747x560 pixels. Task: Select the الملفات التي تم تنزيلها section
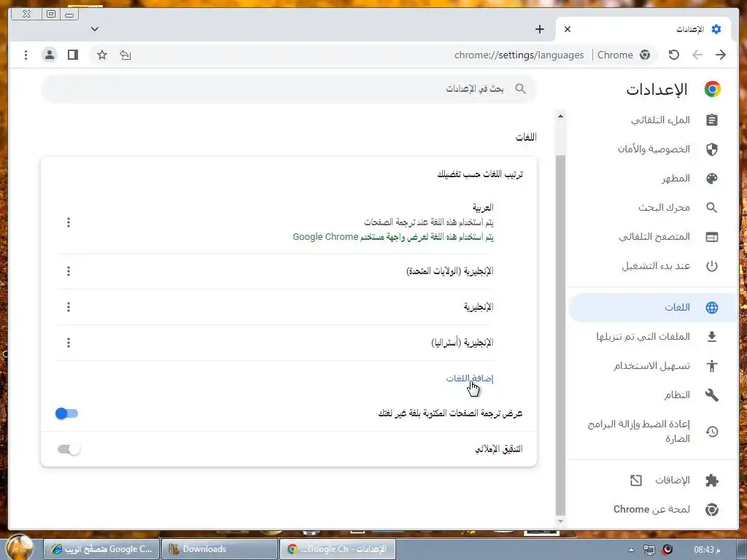(x=643, y=337)
